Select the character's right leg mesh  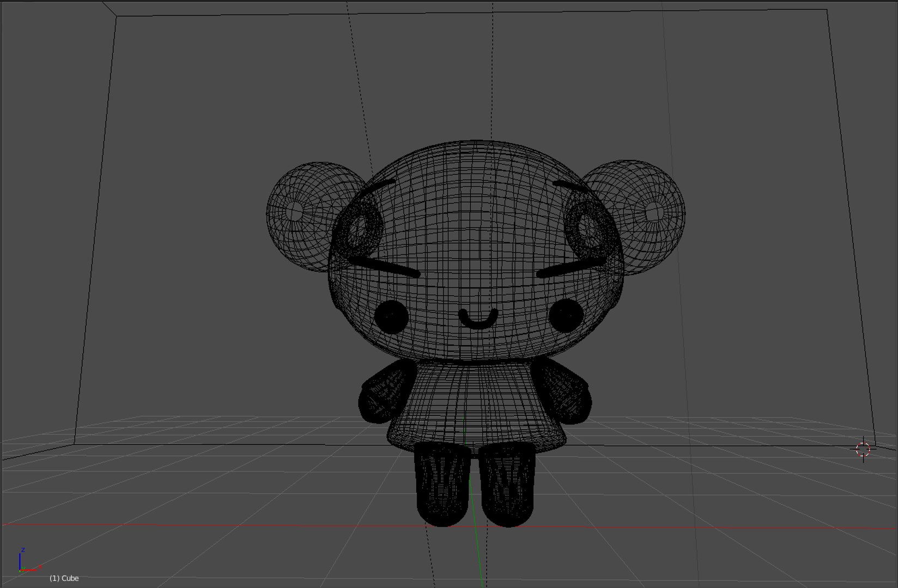click(x=508, y=485)
